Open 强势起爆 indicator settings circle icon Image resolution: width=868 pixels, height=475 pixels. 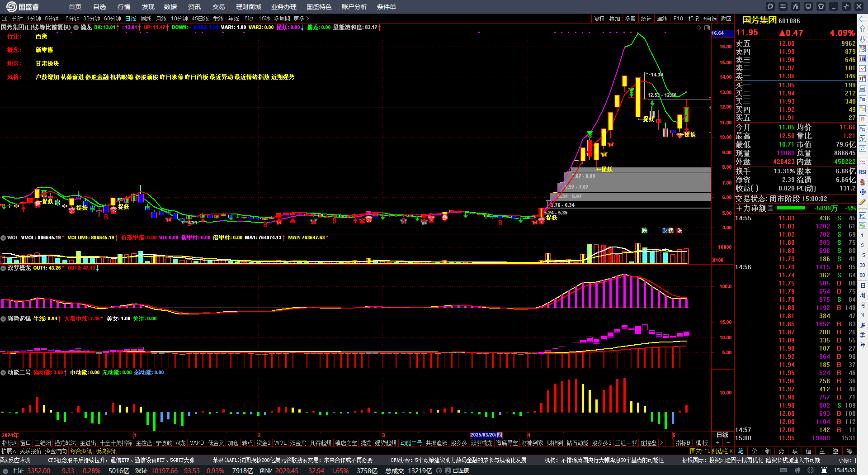(x=3, y=318)
